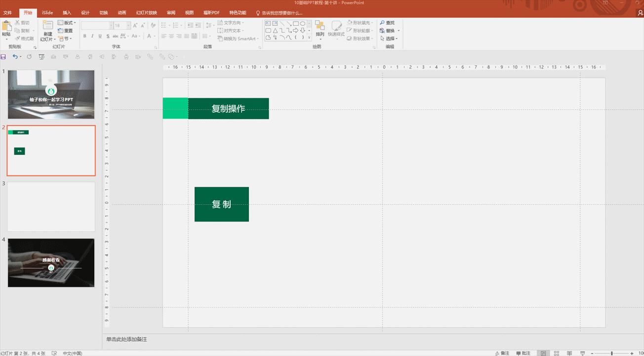Viewport: 644px width, 356px height.
Task: Click the Undo arrow icon
Action: tap(15, 57)
